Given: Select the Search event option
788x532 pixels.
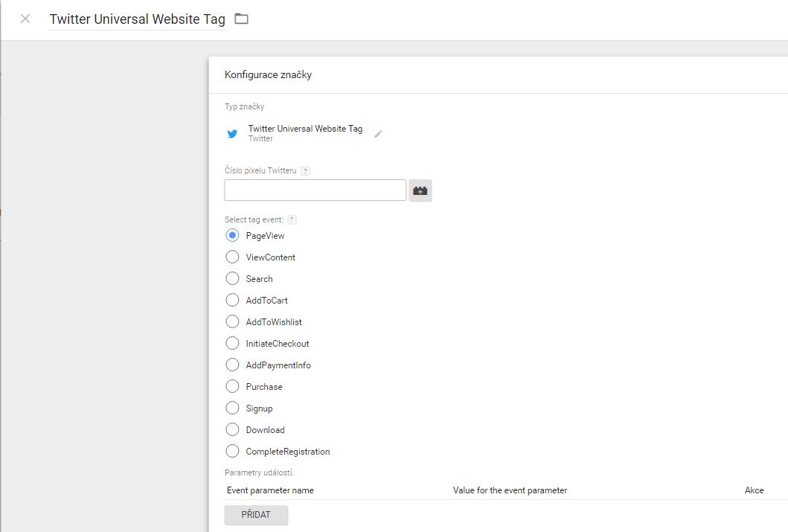Looking at the screenshot, I should [232, 278].
